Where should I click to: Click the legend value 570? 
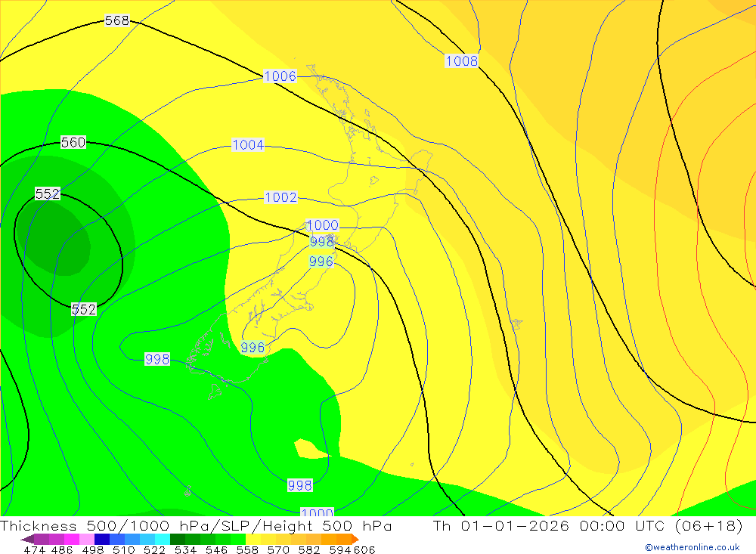point(278,549)
